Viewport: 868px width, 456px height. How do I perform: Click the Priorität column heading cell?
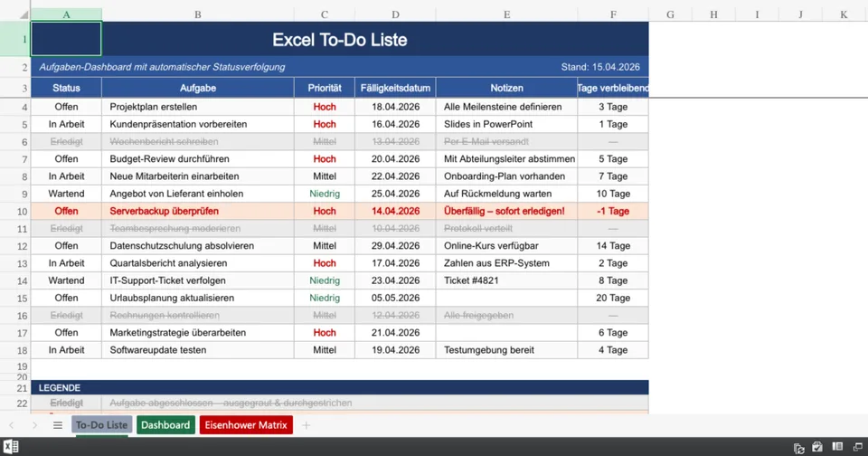pyautogui.click(x=325, y=88)
